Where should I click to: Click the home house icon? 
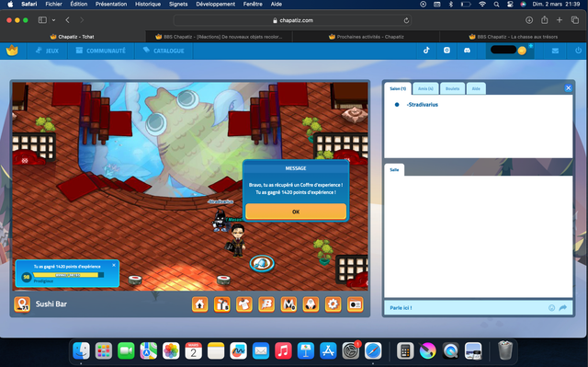tap(200, 304)
